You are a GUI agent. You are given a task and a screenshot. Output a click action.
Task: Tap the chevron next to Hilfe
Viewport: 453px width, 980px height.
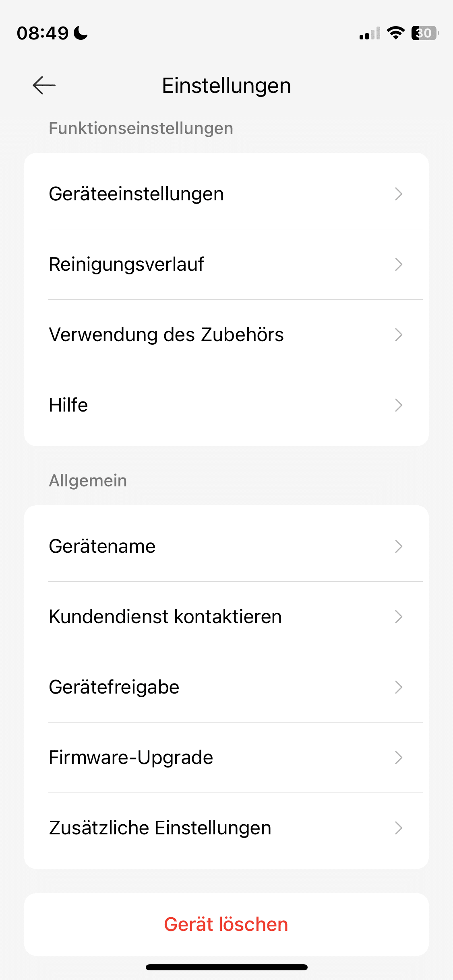pyautogui.click(x=399, y=405)
